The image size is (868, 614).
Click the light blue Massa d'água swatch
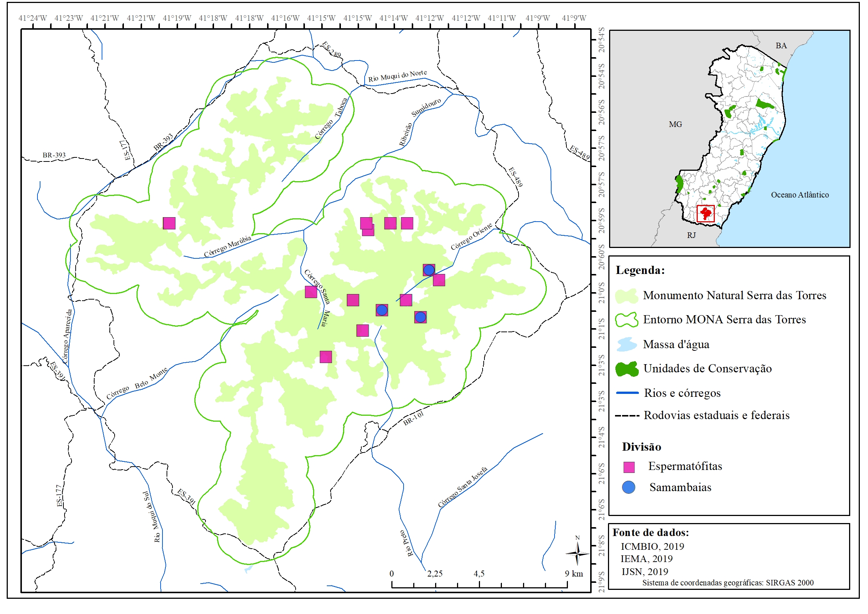point(627,344)
